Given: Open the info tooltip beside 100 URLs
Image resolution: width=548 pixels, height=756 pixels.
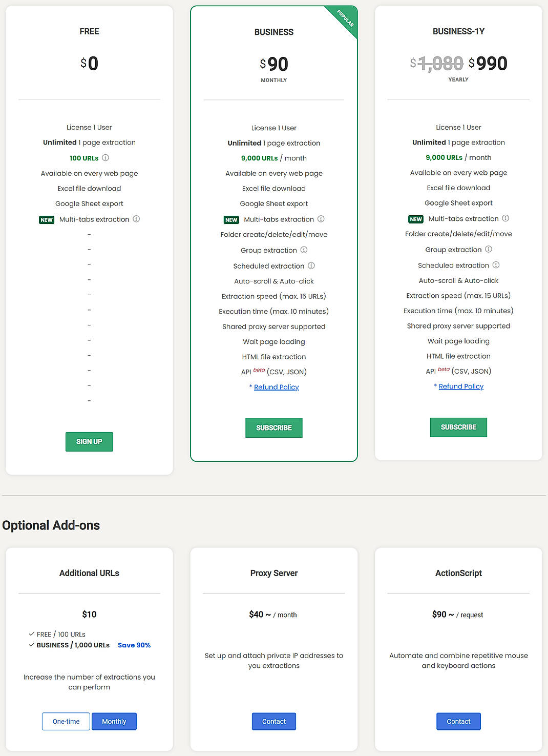Looking at the screenshot, I should 106,158.
